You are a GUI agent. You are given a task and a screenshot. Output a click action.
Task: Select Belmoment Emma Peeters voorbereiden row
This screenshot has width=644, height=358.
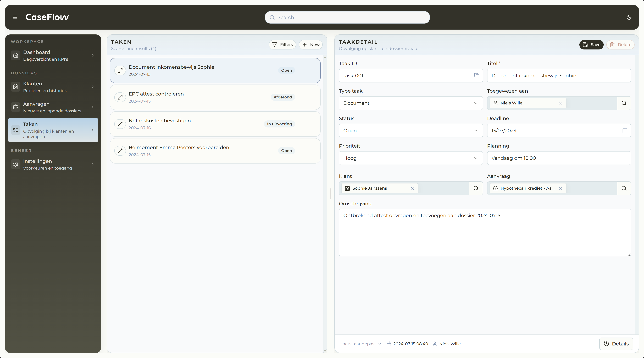215,151
